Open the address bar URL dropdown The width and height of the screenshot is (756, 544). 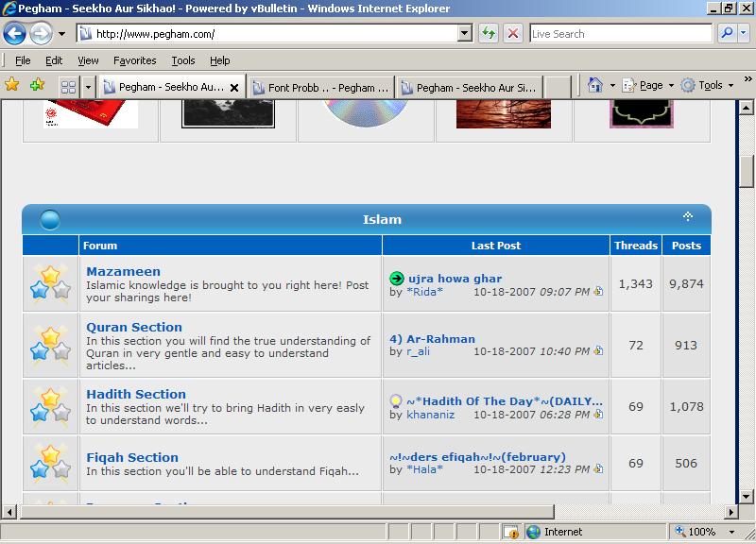click(464, 34)
